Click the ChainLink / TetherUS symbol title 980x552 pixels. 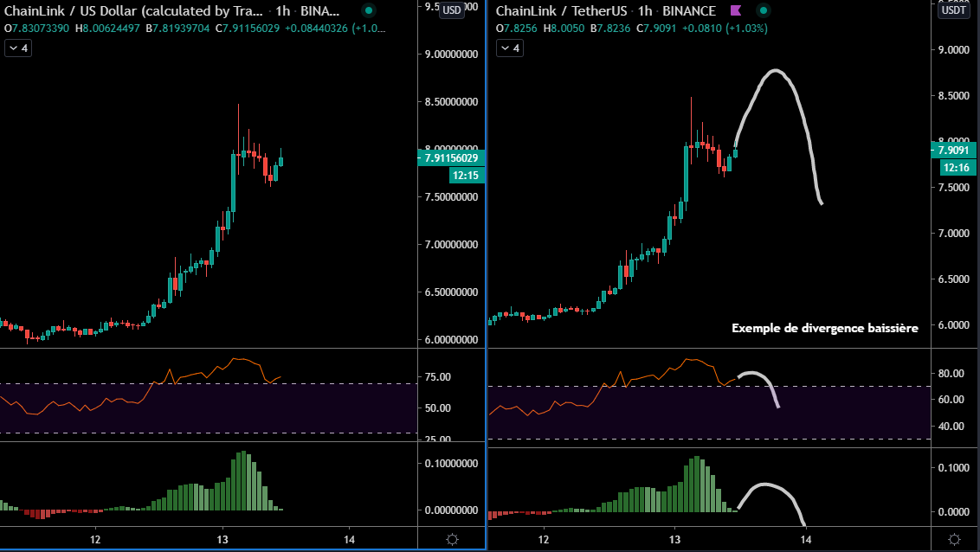point(561,11)
